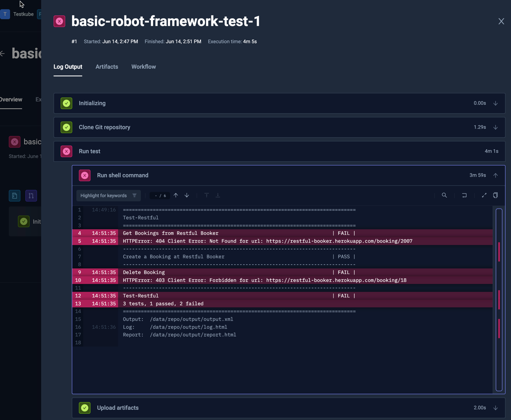This screenshot has height=420, width=511.
Task: Switch to the Workflow tab
Action: [x=143, y=67]
